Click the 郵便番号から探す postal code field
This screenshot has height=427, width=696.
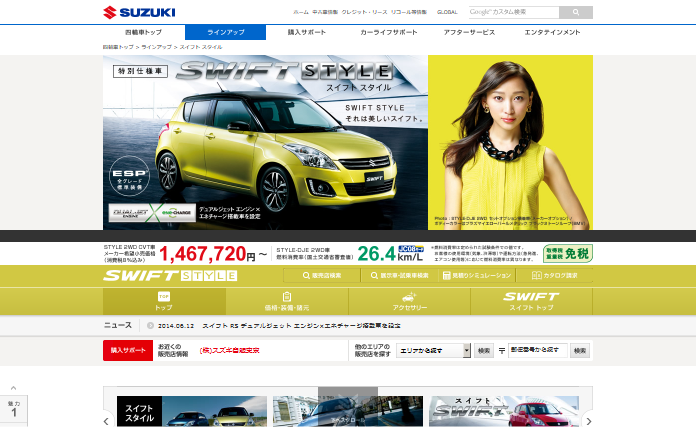(538, 350)
